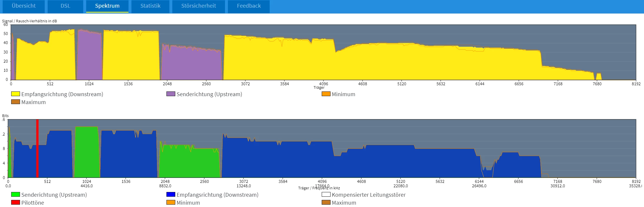This screenshot has width=644, height=207.
Task: Click 'Empfangsrichtung (Downstream)' label in SNR legend
Action: (62, 94)
